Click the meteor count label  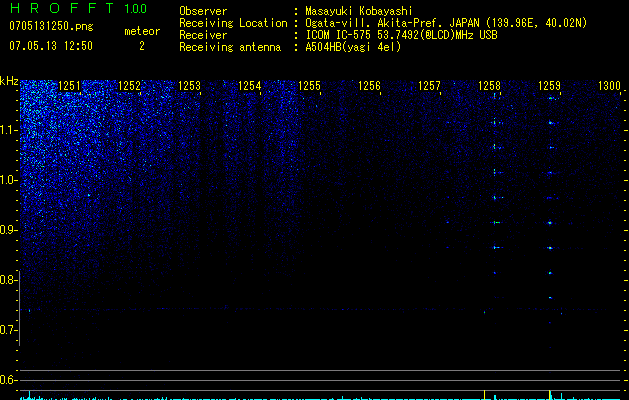[x=142, y=31]
